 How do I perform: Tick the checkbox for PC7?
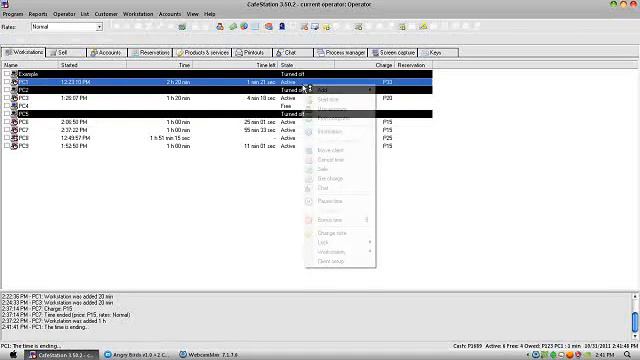[x=7, y=130]
